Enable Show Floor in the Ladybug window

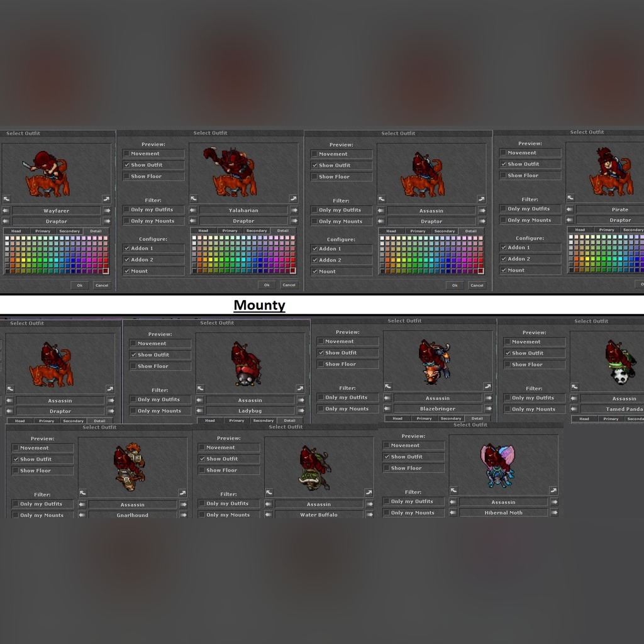coord(160,367)
